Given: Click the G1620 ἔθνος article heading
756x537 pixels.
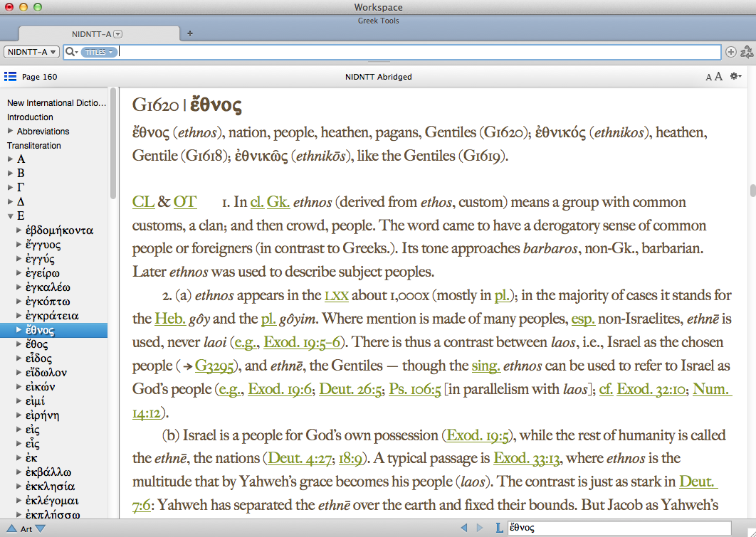Looking at the screenshot, I should pos(187,105).
